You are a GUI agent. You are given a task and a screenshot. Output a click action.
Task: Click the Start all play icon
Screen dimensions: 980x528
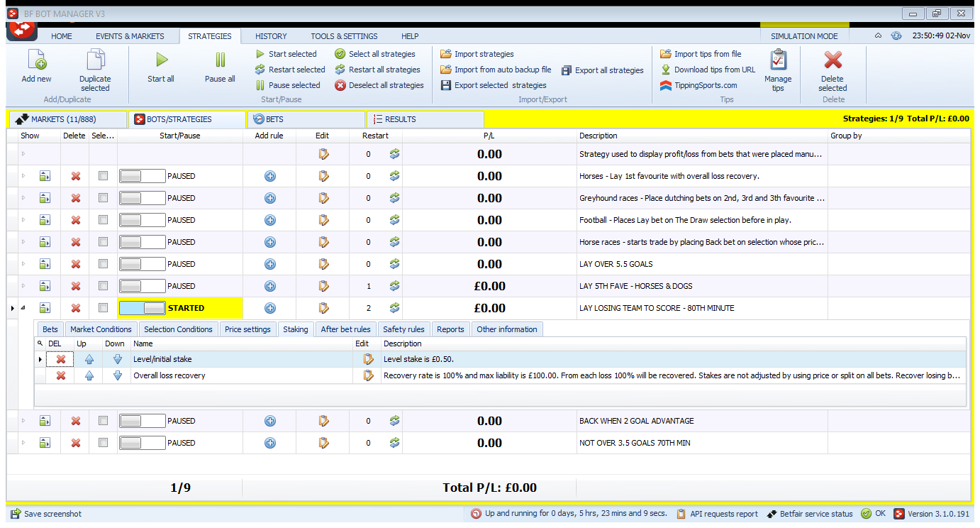tap(162, 60)
